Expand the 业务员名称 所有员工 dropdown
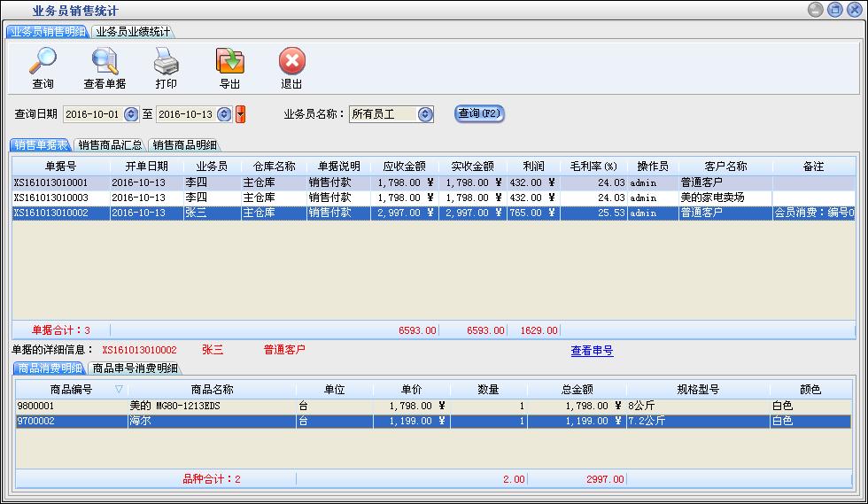This screenshot has height=504, width=868. [x=425, y=114]
